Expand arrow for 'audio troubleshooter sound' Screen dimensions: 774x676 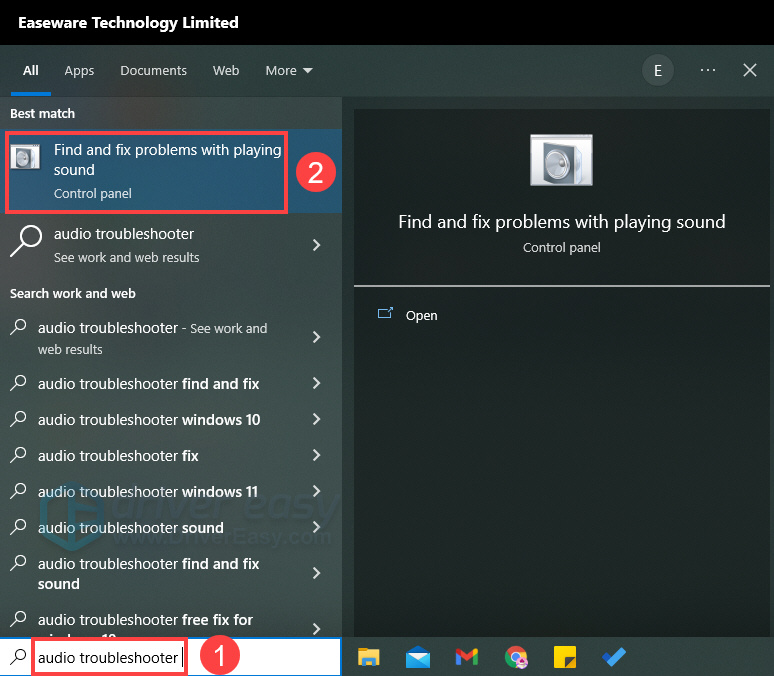tap(316, 527)
